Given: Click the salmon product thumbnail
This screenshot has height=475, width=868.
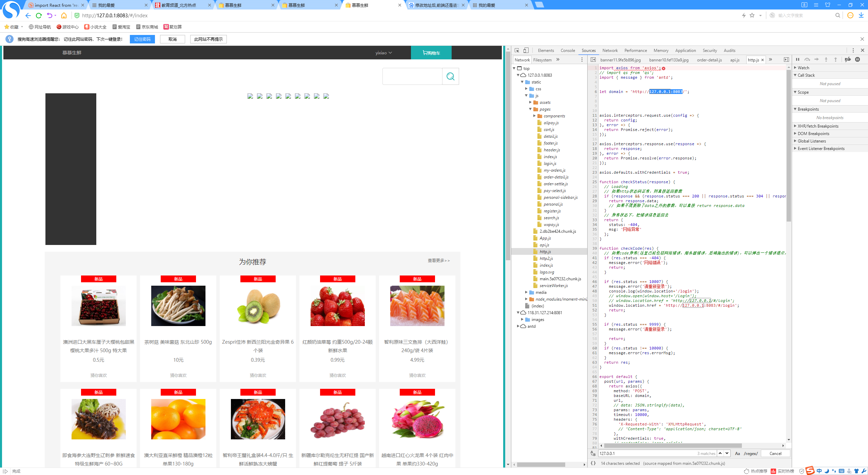Looking at the screenshot, I should coord(417,306).
